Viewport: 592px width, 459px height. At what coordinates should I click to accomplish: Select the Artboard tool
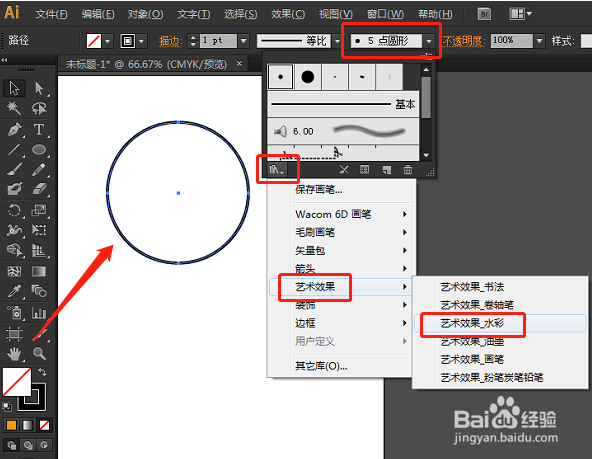(14, 334)
